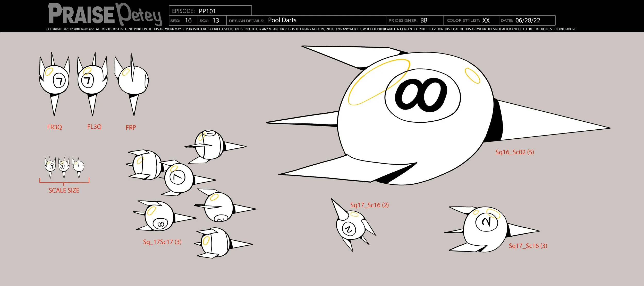
Task: Click the SCALE SIZE label
Action: click(64, 190)
